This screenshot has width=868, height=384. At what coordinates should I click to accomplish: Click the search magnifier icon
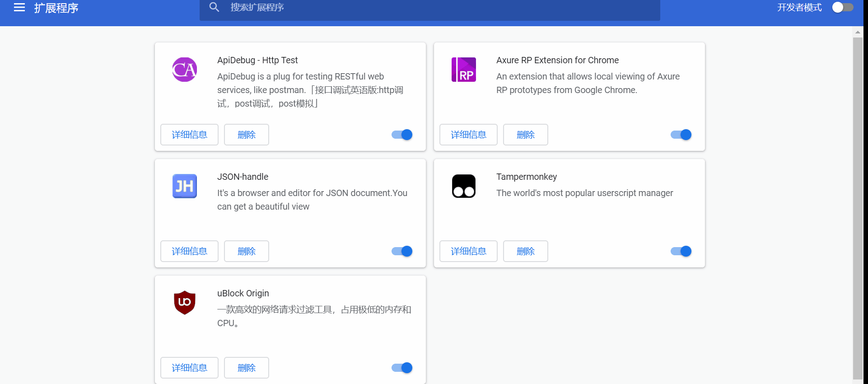214,7
